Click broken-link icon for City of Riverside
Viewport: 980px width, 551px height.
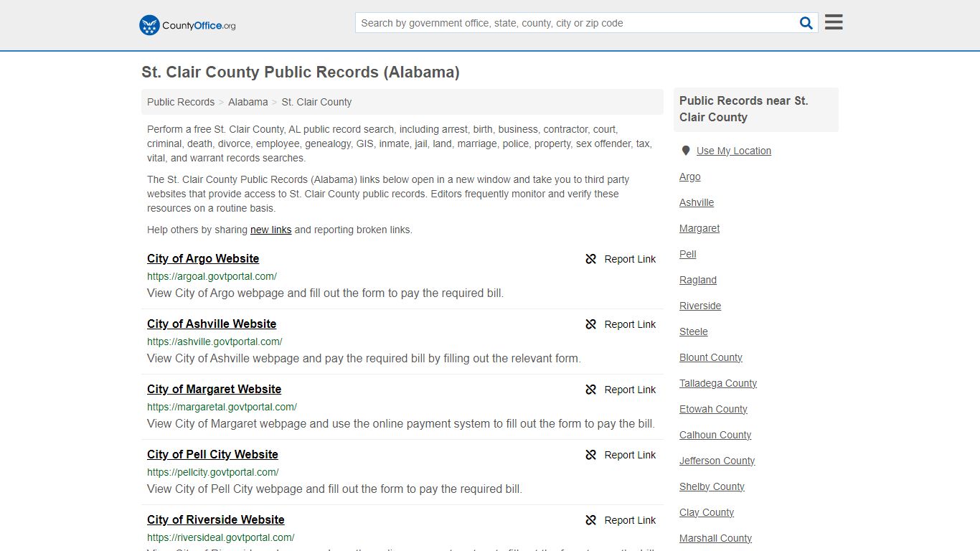(x=590, y=520)
